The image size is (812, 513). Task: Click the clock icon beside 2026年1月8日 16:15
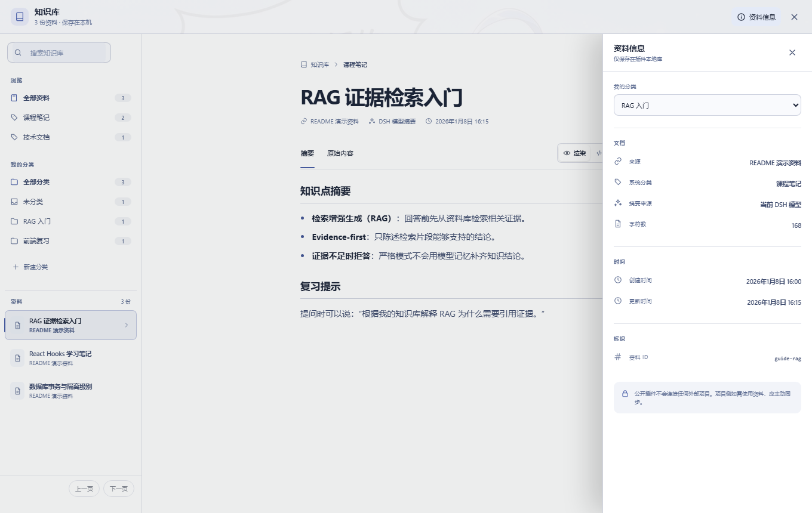click(429, 121)
